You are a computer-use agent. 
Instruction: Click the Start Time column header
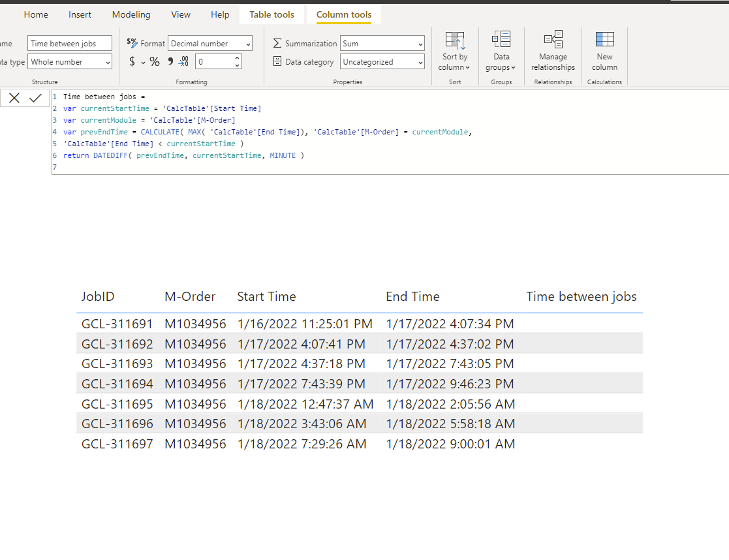(266, 296)
